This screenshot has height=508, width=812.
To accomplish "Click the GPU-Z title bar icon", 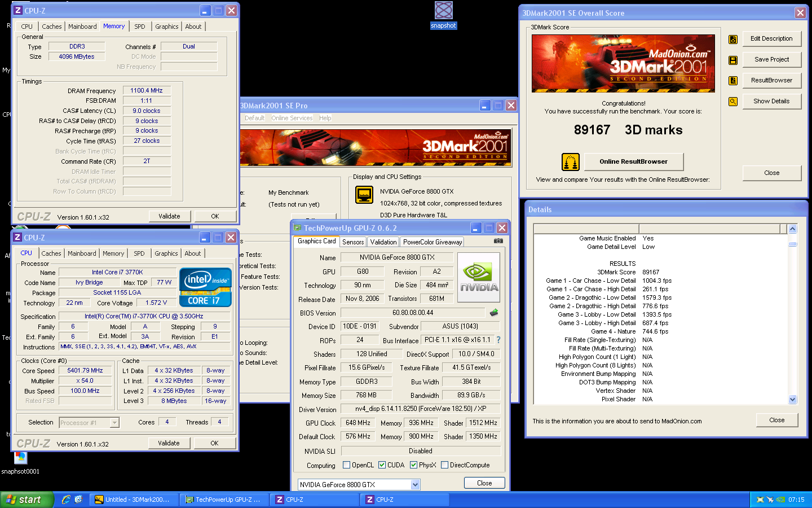I will click(x=297, y=228).
